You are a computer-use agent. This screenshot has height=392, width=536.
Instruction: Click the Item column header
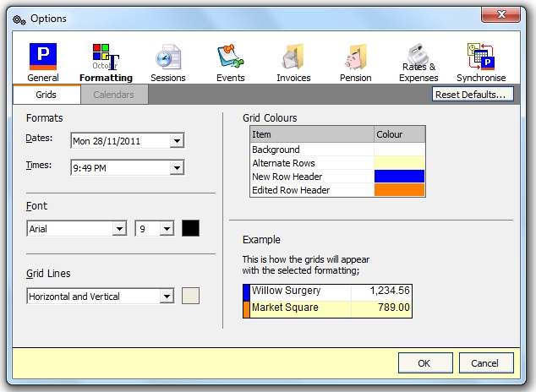pyautogui.click(x=312, y=134)
